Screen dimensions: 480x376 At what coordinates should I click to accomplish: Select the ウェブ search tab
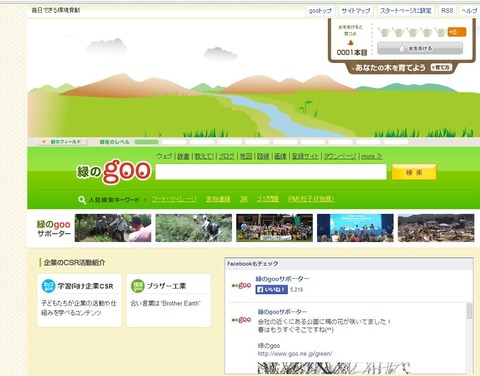pyautogui.click(x=164, y=156)
